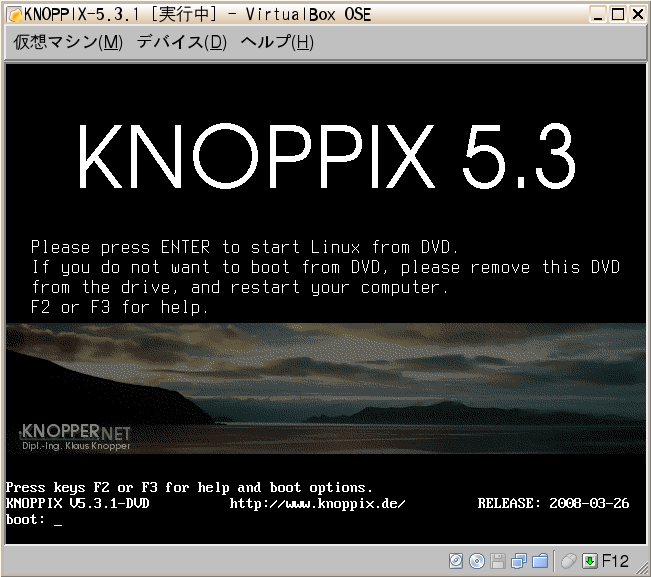Click the large KNOPPIX 5.3 heading

click(x=327, y=156)
